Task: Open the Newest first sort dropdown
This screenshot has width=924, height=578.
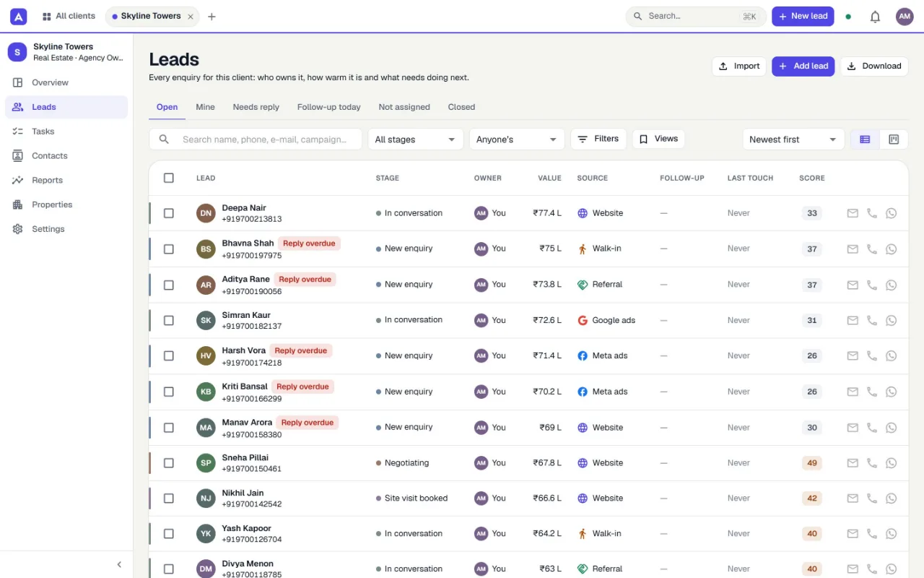Action: tap(793, 139)
